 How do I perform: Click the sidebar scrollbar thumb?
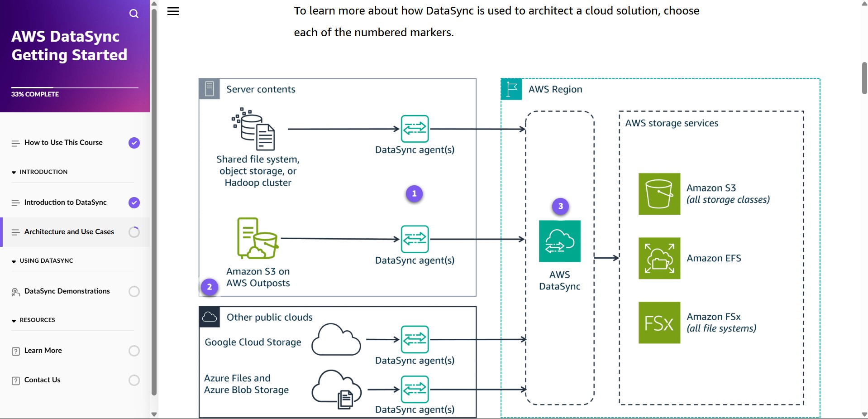[x=154, y=202]
